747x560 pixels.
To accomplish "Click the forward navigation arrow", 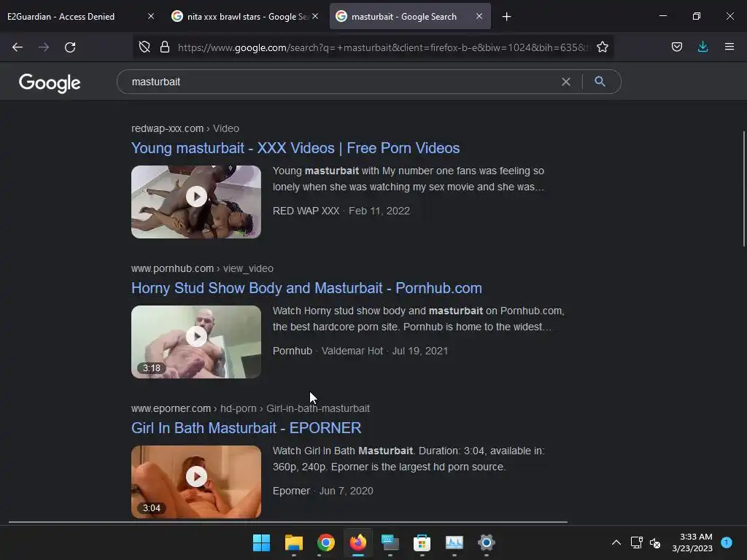I will coord(44,47).
